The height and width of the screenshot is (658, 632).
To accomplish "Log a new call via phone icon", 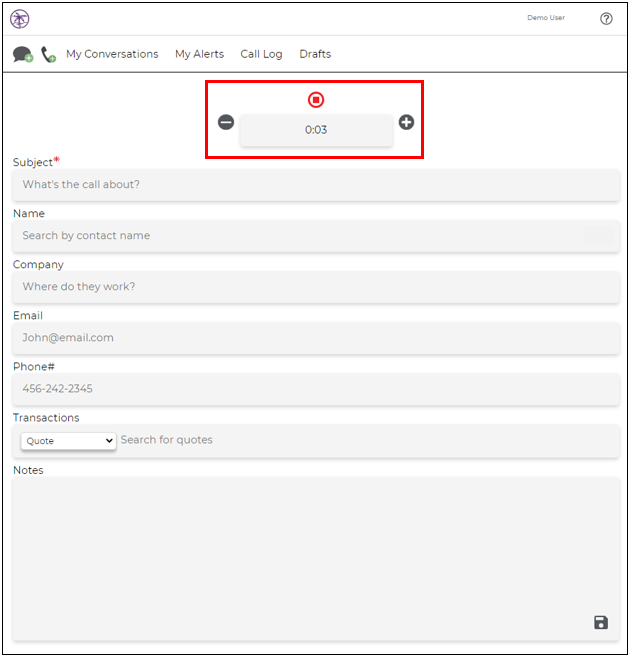I will click(x=49, y=55).
